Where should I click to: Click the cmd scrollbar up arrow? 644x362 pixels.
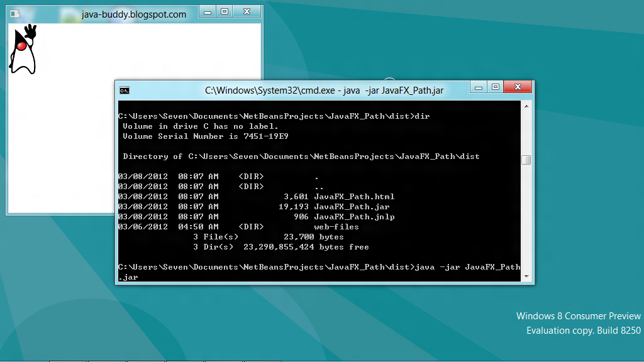tap(526, 106)
